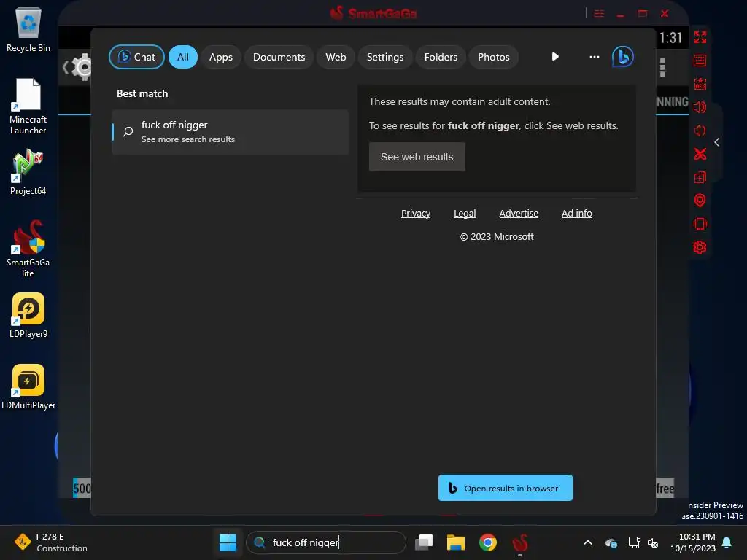Switch to the Web filter
The image size is (747, 560).
(x=336, y=57)
